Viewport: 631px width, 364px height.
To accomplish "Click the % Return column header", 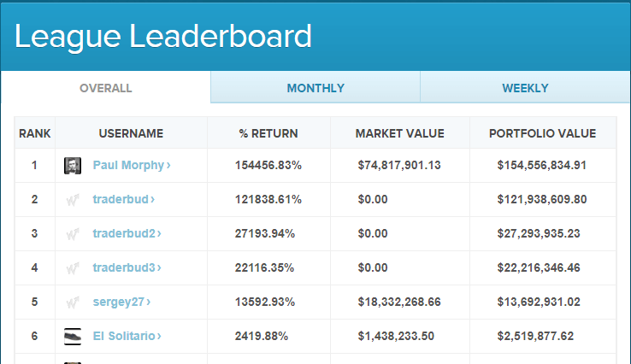I will [268, 133].
